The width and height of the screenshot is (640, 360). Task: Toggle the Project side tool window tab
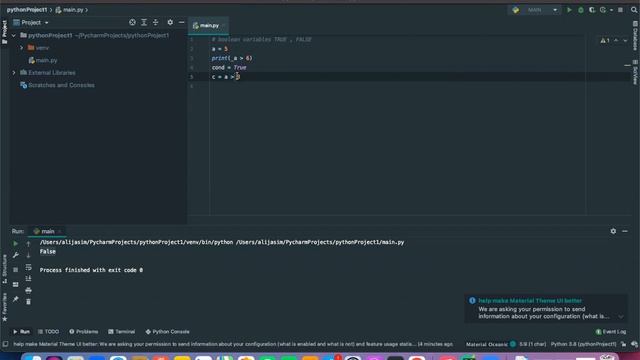4,32
